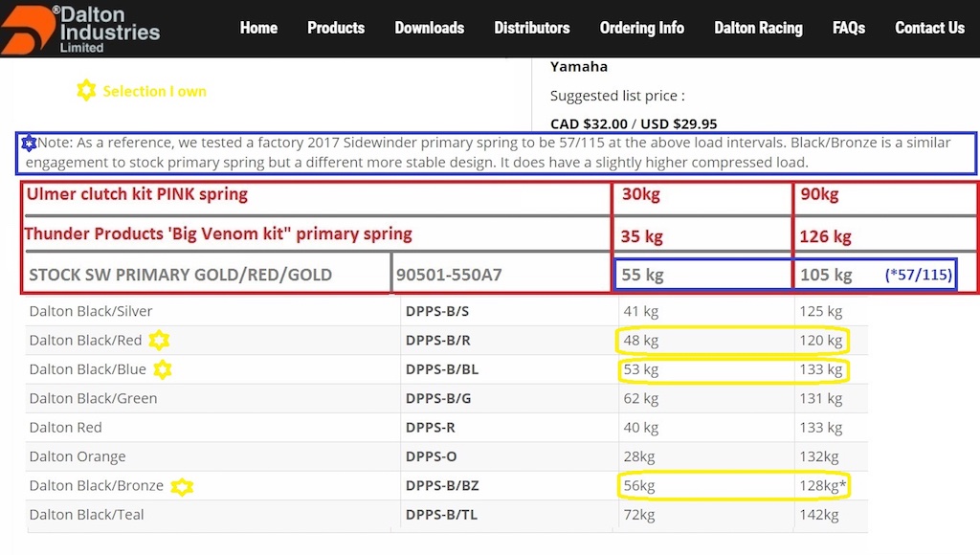The image size is (980, 555).
Task: Go to the Downloads page
Action: pyautogui.click(x=430, y=28)
